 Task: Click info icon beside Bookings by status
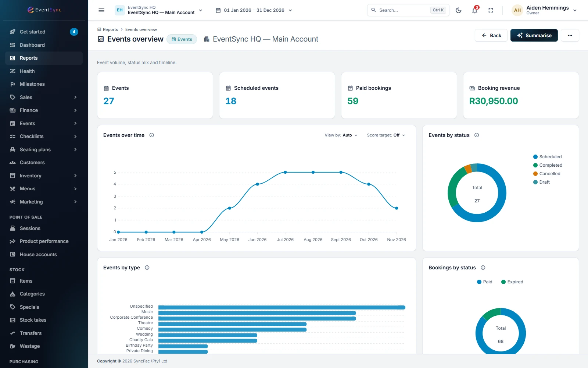pyautogui.click(x=483, y=268)
